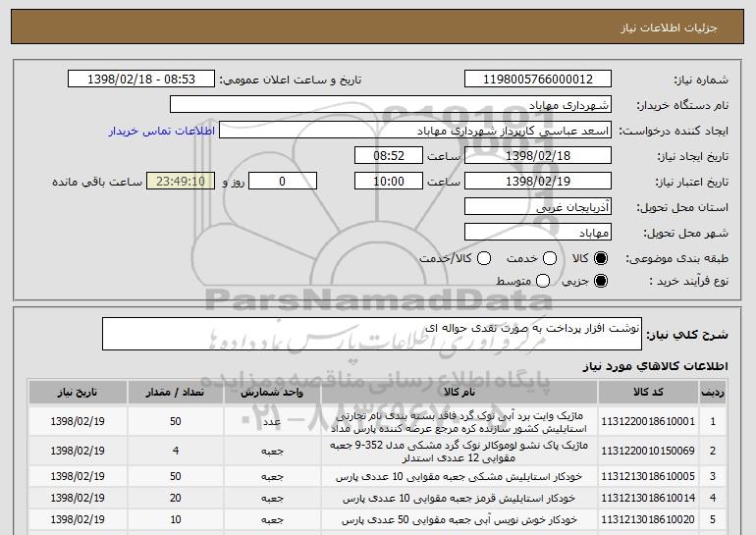Click item code 1131213018610020
Viewport: 756px width, 535px height.
tap(648, 519)
